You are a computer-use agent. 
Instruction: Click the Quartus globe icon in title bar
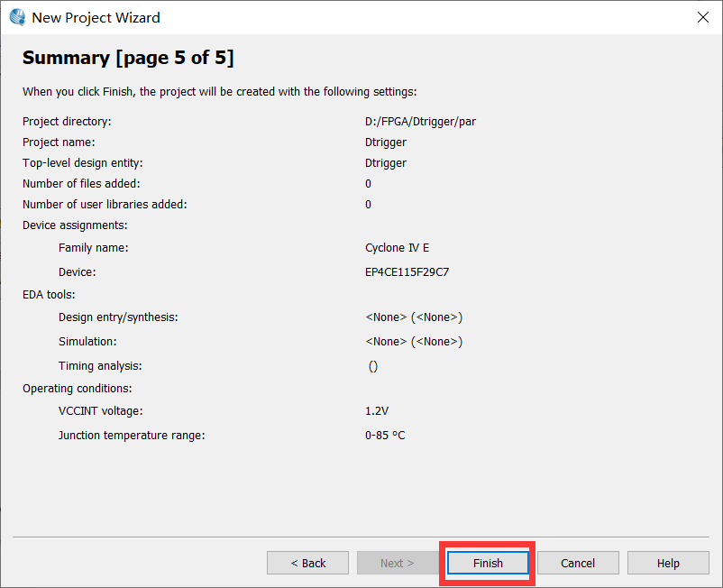click(x=17, y=17)
